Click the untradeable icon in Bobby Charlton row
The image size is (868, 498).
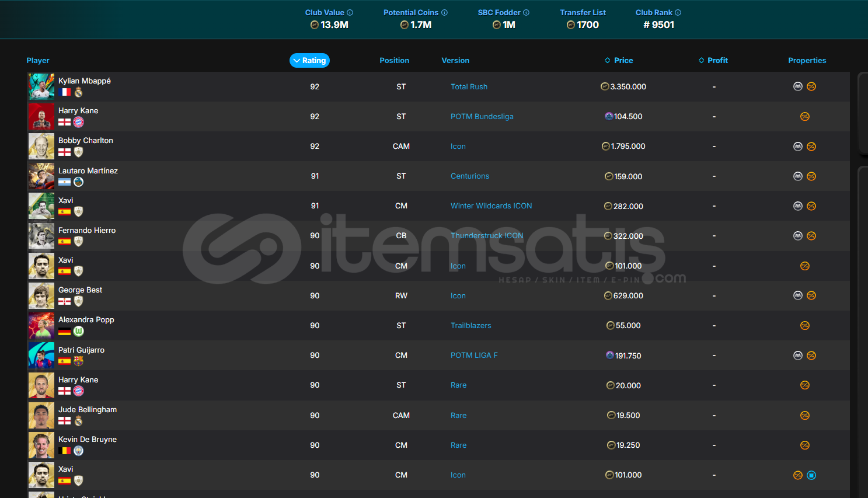[811, 146]
